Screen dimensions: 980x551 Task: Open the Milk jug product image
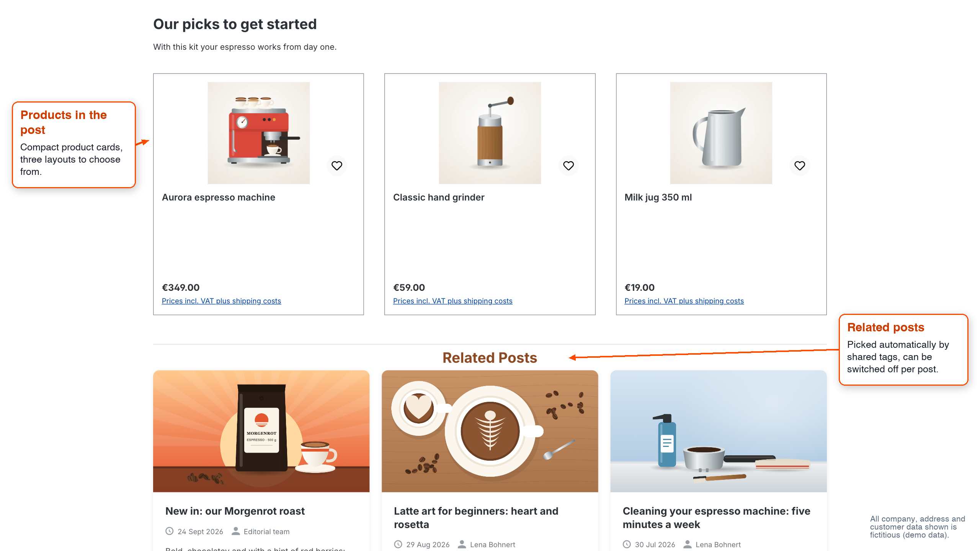pos(721,133)
